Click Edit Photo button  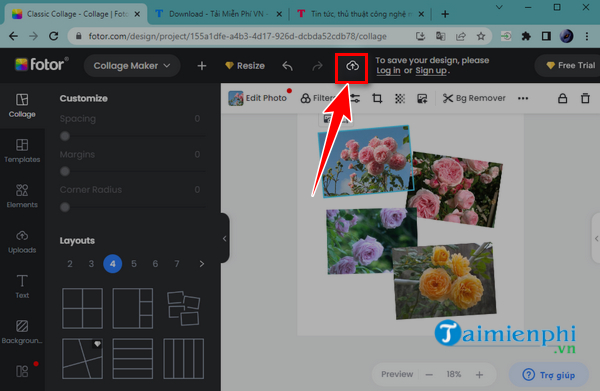pos(258,98)
